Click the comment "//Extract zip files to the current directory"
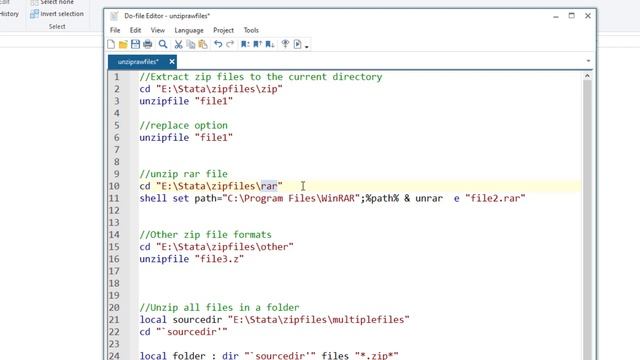Image resolution: width=640 pixels, height=360 pixels. pyautogui.click(x=261, y=77)
